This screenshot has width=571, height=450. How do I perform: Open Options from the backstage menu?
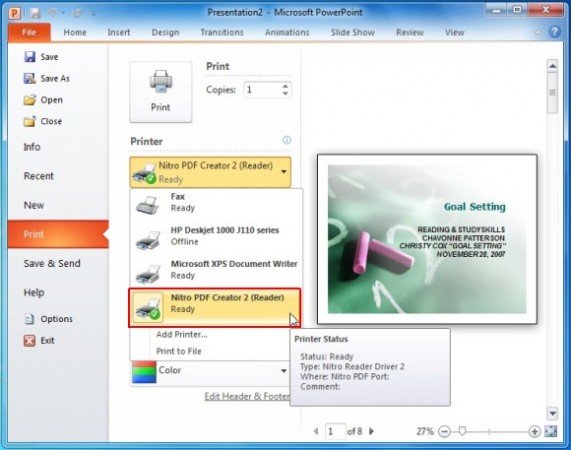pos(48,319)
